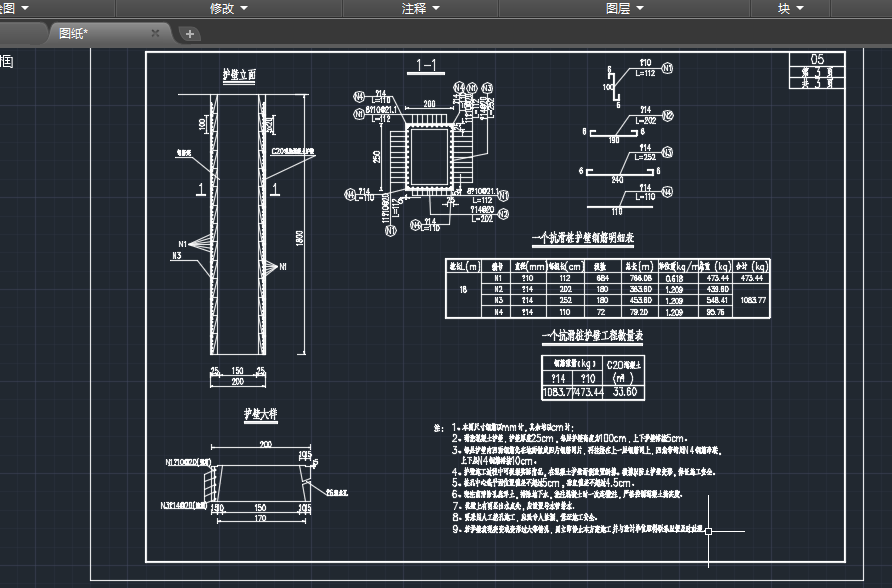The width and height of the screenshot is (892, 588).
Task: Select the 95.76 weight cell
Action: point(715,312)
